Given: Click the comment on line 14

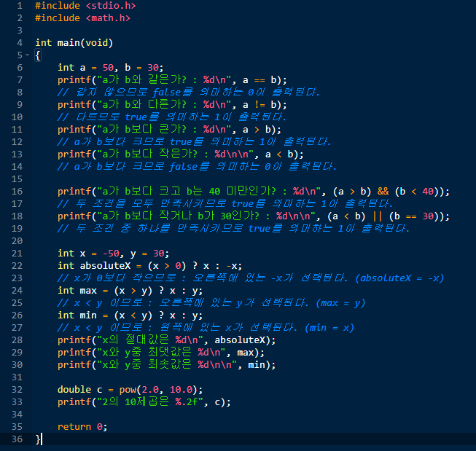Looking at the screenshot, I should coord(197,167).
